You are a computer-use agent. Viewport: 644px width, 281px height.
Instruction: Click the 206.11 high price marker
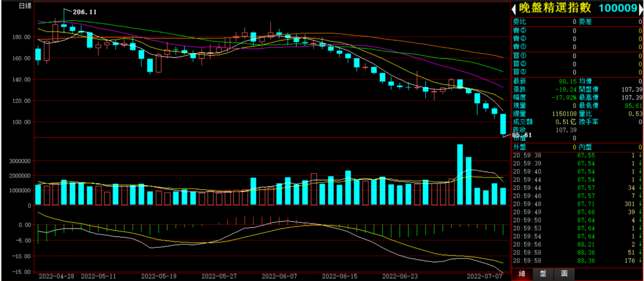tap(85, 13)
